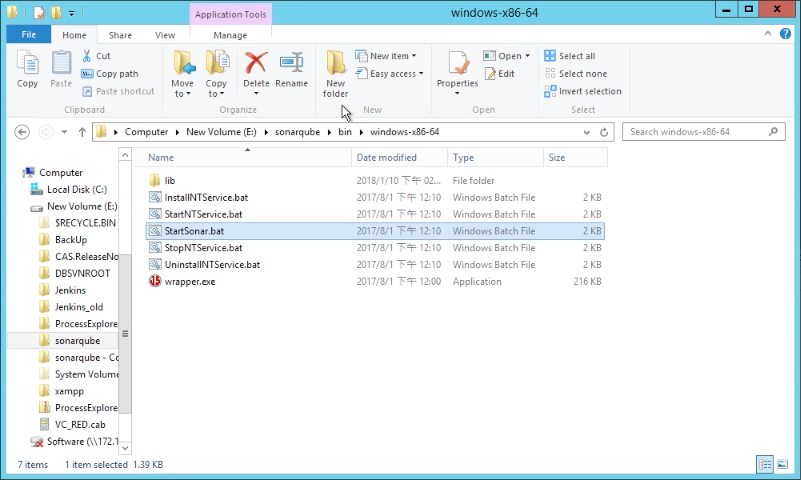The height and width of the screenshot is (480, 801).
Task: Open the File menu tab
Action: coord(29,35)
